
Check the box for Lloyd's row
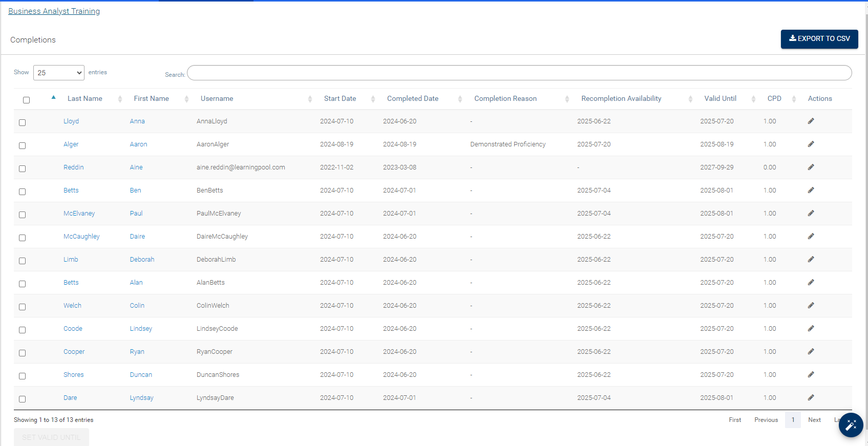pyautogui.click(x=22, y=123)
